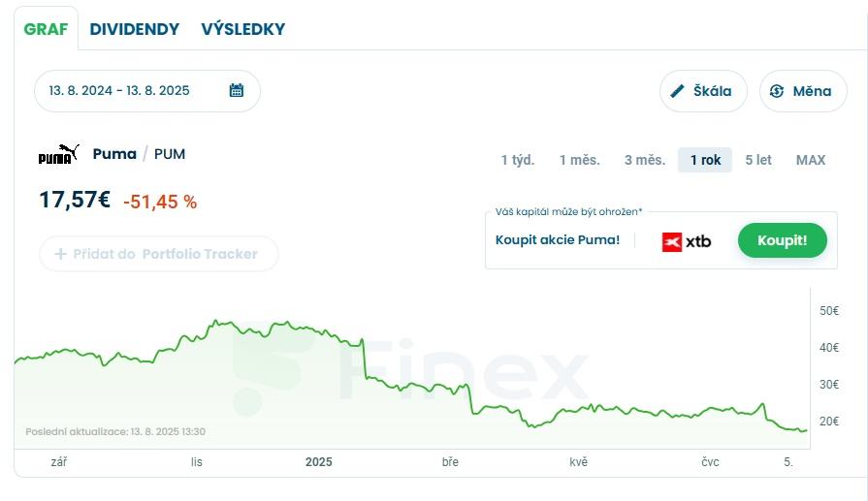Select the GRAF tab
The height and width of the screenshot is (501, 868).
coord(46,29)
